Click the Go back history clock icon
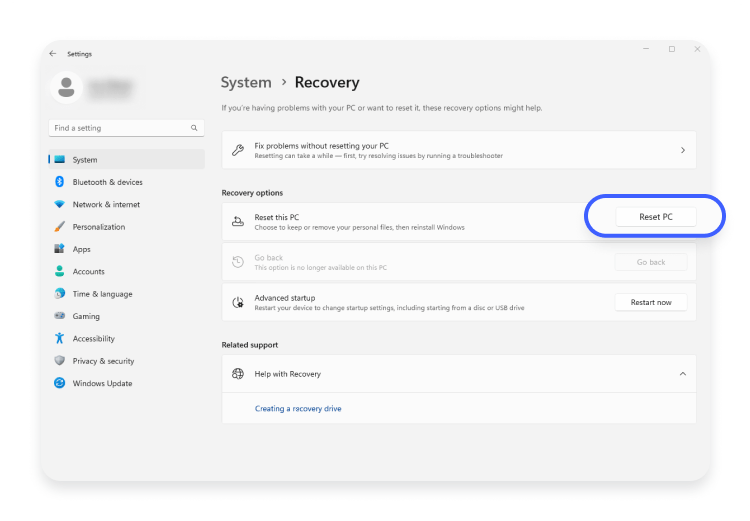The height and width of the screenshot is (521, 750). pos(238,262)
